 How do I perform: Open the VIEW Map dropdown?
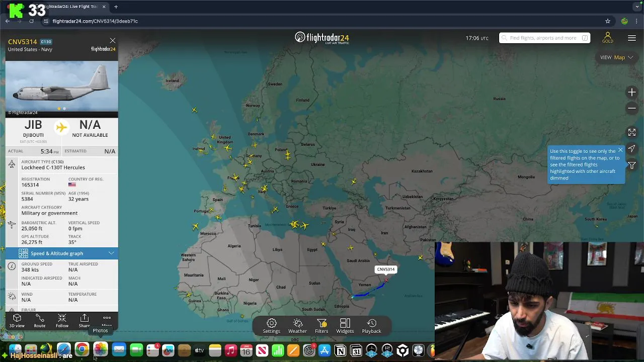pos(616,57)
